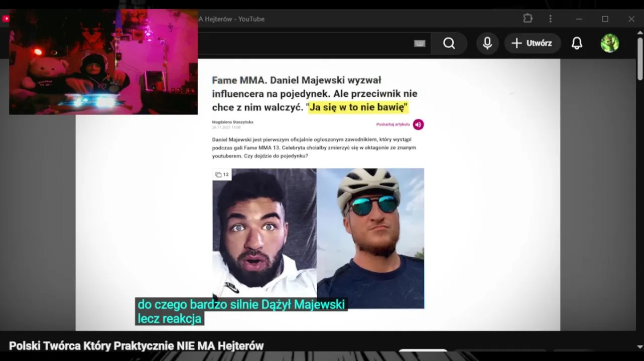Select the Hejterów - YouTube browser tab

[x=231, y=19]
